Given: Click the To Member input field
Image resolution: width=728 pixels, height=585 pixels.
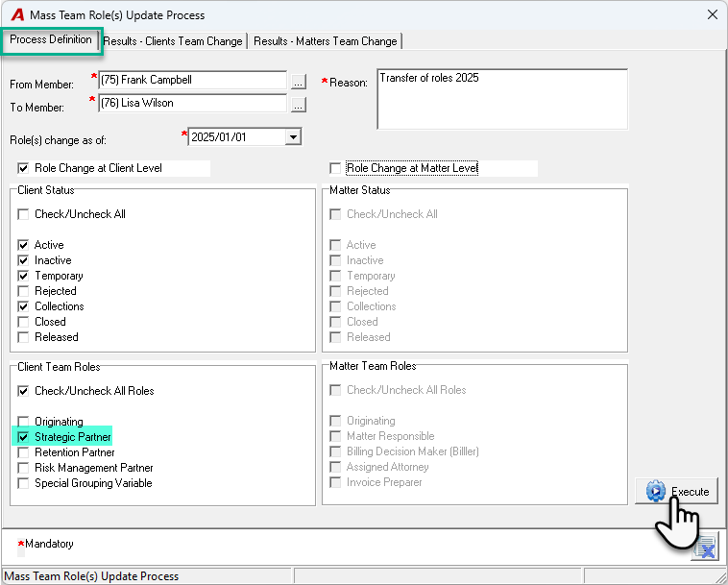Looking at the screenshot, I should (193, 103).
